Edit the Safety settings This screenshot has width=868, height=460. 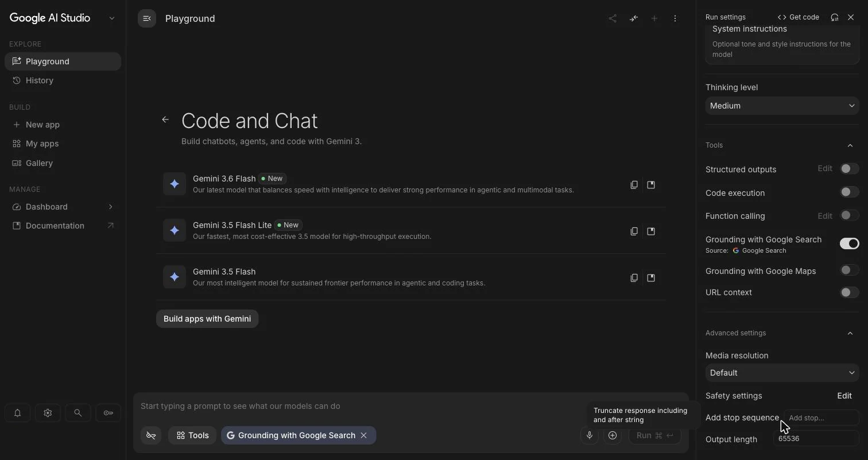tap(844, 396)
